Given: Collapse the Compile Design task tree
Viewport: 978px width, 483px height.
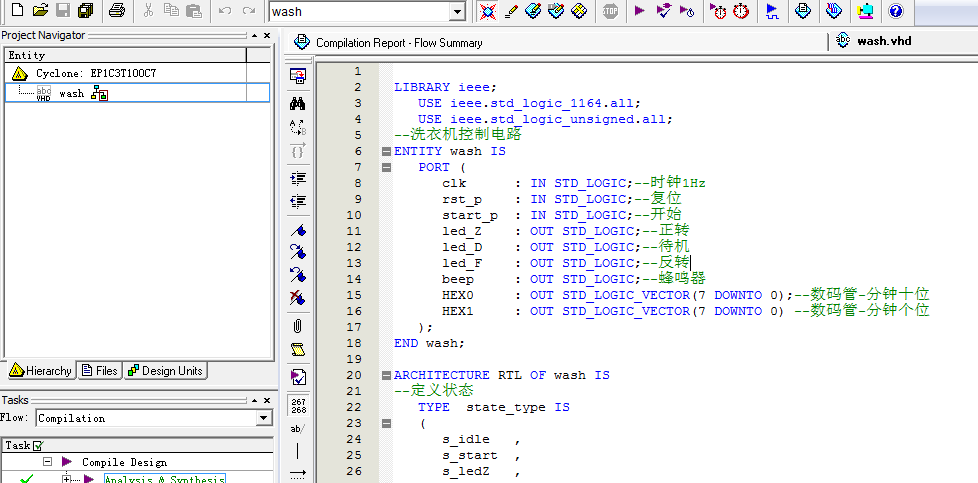Looking at the screenshot, I should [x=47, y=462].
